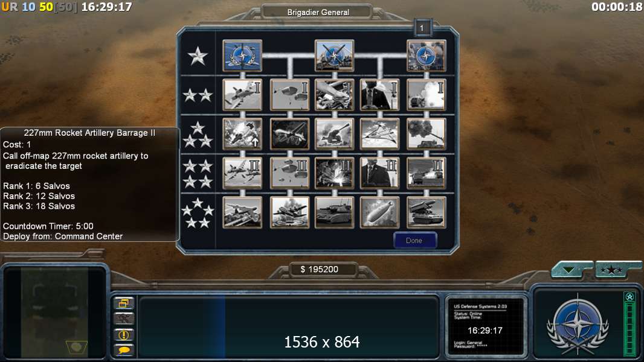Viewport: 644px width, 362px height.
Task: Choose the heavy tank five-star power
Action: pos(334,212)
